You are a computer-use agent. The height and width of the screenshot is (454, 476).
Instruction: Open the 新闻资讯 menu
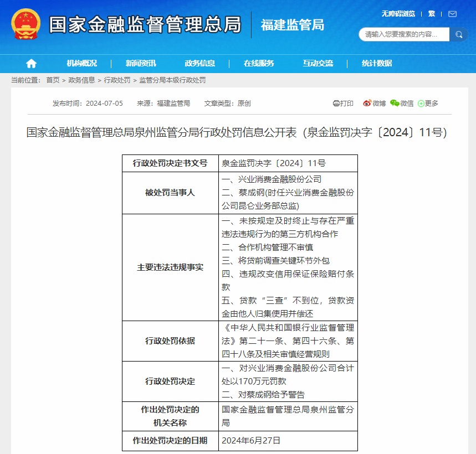140,64
